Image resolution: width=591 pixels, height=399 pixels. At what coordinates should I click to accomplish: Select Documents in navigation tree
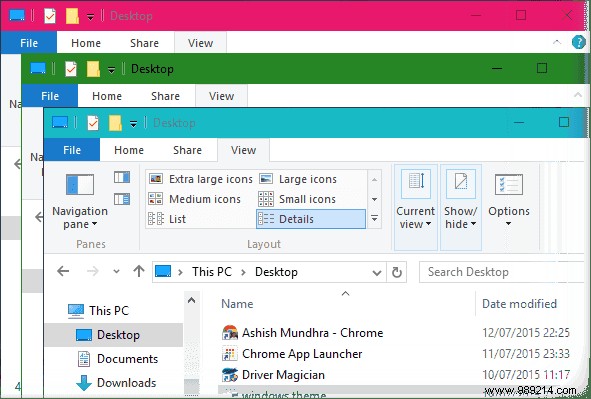tap(118, 359)
